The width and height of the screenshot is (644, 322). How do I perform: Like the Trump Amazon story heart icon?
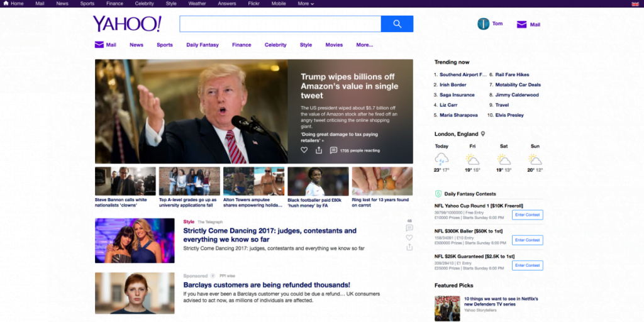304,150
